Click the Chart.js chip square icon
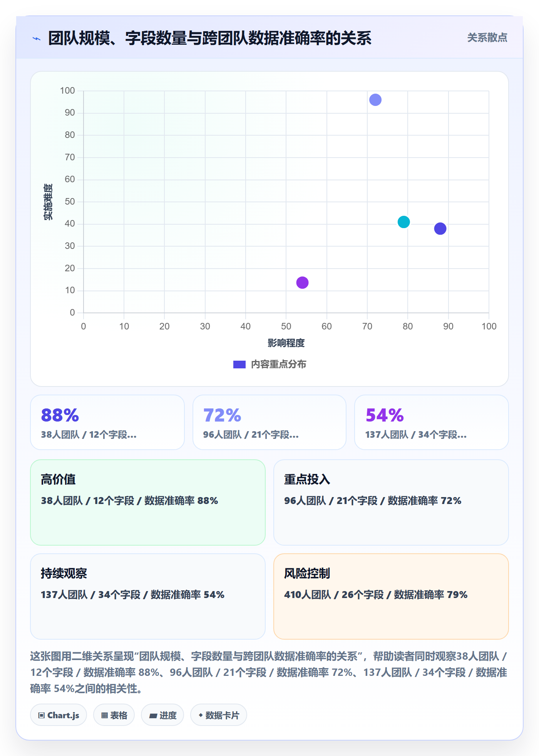The height and width of the screenshot is (756, 539). tap(42, 716)
